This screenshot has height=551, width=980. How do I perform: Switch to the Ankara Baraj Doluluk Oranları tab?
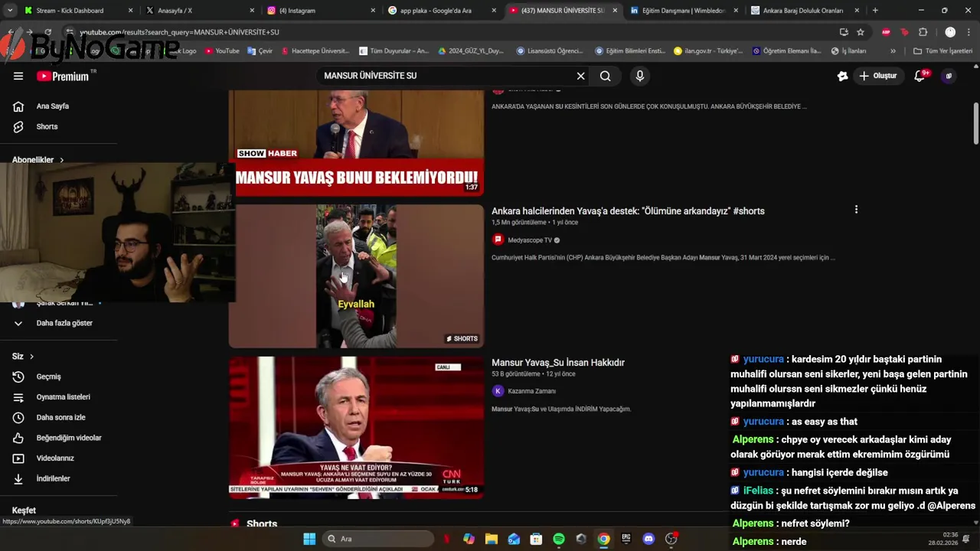[805, 11]
